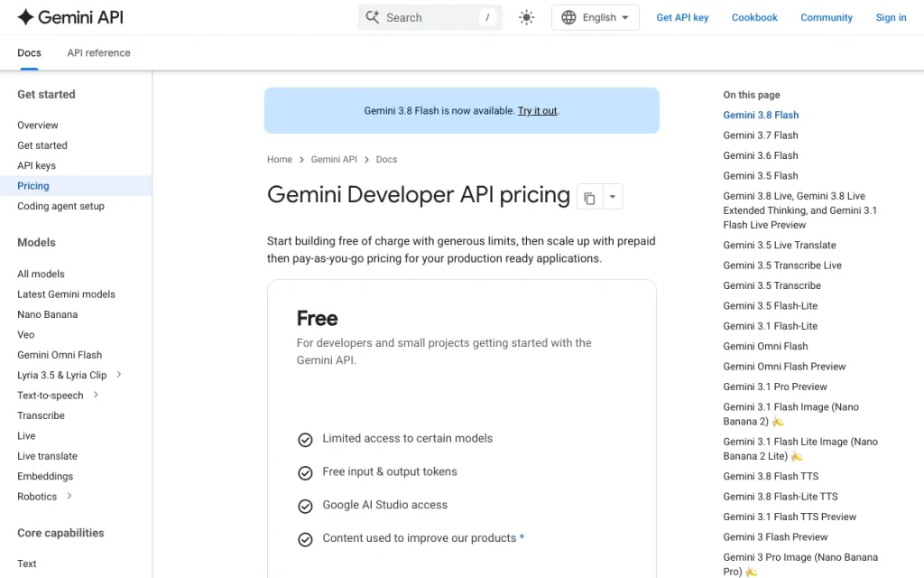The width and height of the screenshot is (924, 578).
Task: Open the English language dropdown
Action: [x=596, y=17]
